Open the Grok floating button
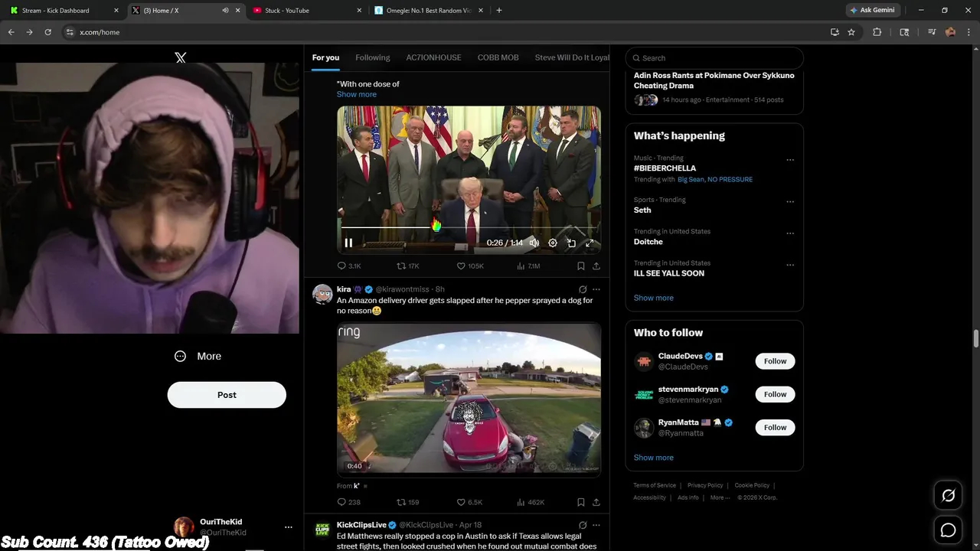This screenshot has height=551, width=980. pyautogui.click(x=948, y=496)
